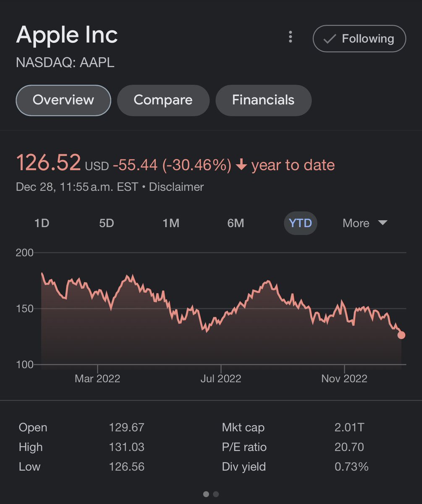Image resolution: width=422 pixels, height=504 pixels.
Task: Click the Apple Inc title
Action: [x=67, y=35]
